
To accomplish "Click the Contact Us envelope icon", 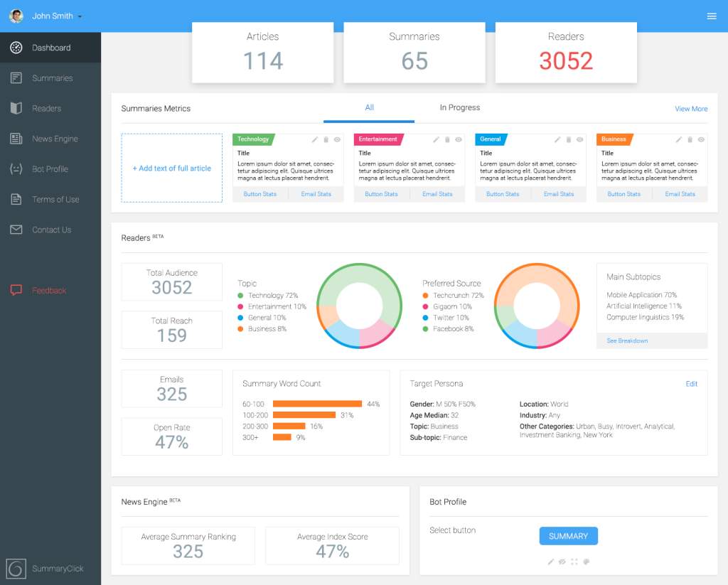I will click(16, 230).
